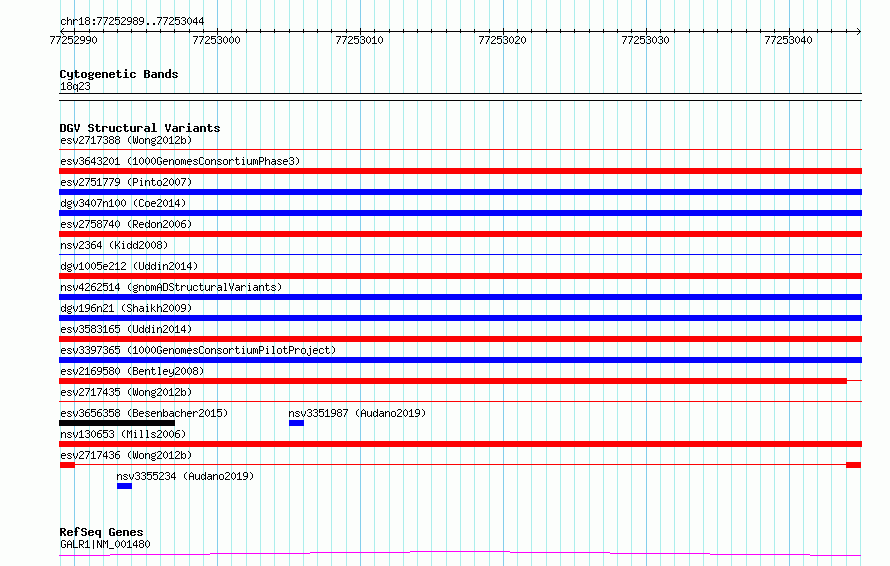The width and height of the screenshot is (890, 566).
Task: Open variant esv2758740 (Redon2006) label
Action: point(126,224)
